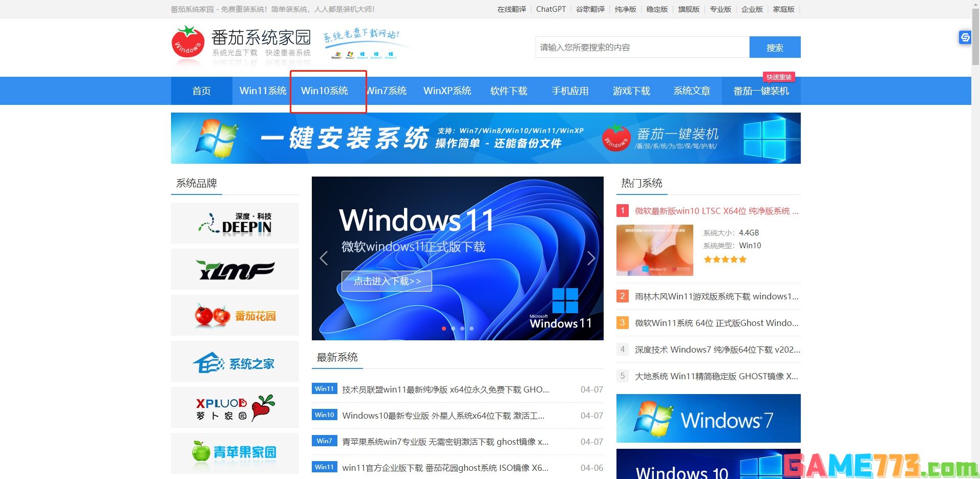Click the 一键安装系统 wide banner
The height and width of the screenshot is (479, 980).
486,138
